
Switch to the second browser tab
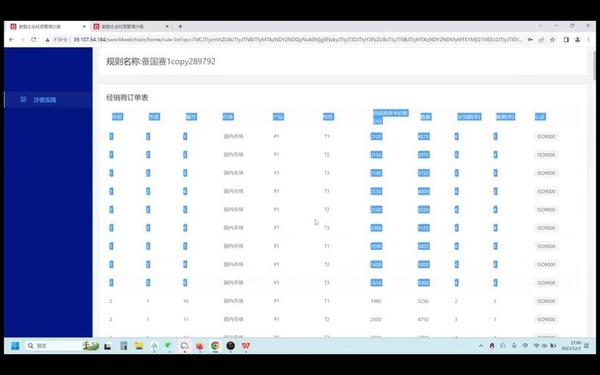pyautogui.click(x=130, y=26)
